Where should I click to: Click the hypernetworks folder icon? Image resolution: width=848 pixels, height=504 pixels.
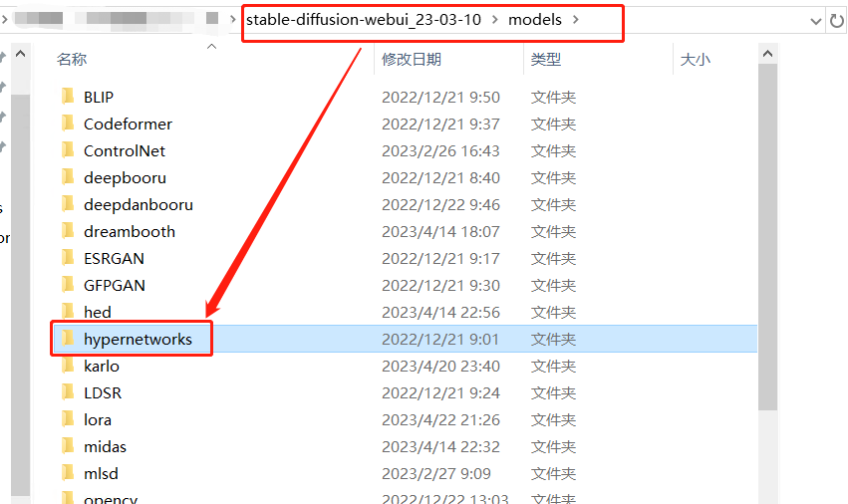point(68,339)
